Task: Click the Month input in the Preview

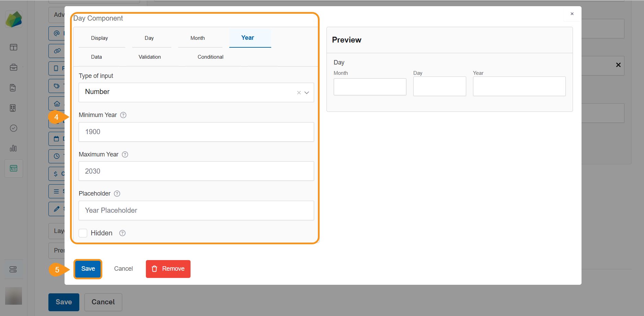Action: click(370, 86)
